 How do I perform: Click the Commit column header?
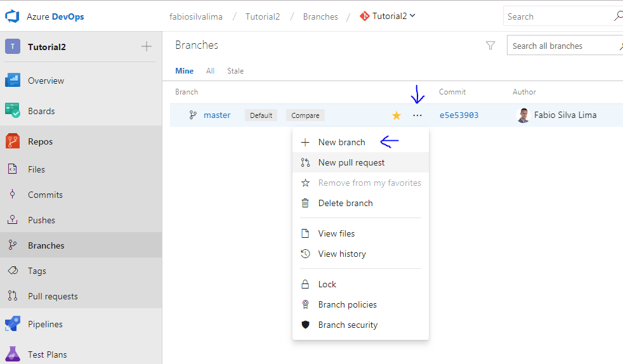(452, 92)
